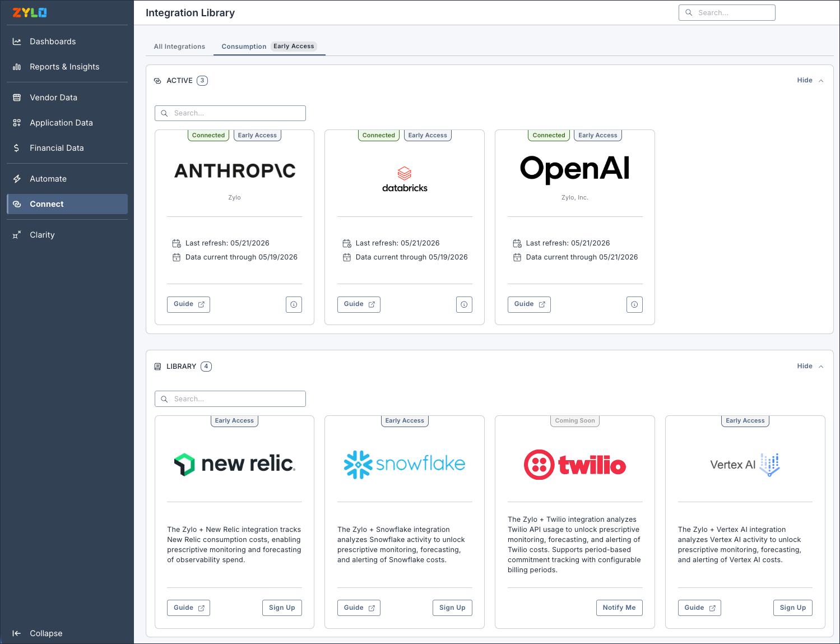Click the Reports & Insights bar icon
This screenshot has width=840, height=644.
(x=17, y=67)
